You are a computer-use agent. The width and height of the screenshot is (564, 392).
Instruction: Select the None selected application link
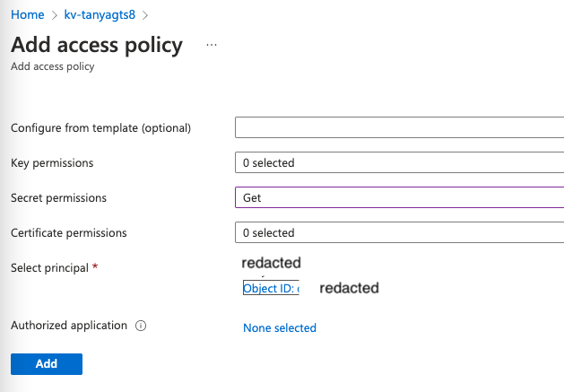click(280, 328)
